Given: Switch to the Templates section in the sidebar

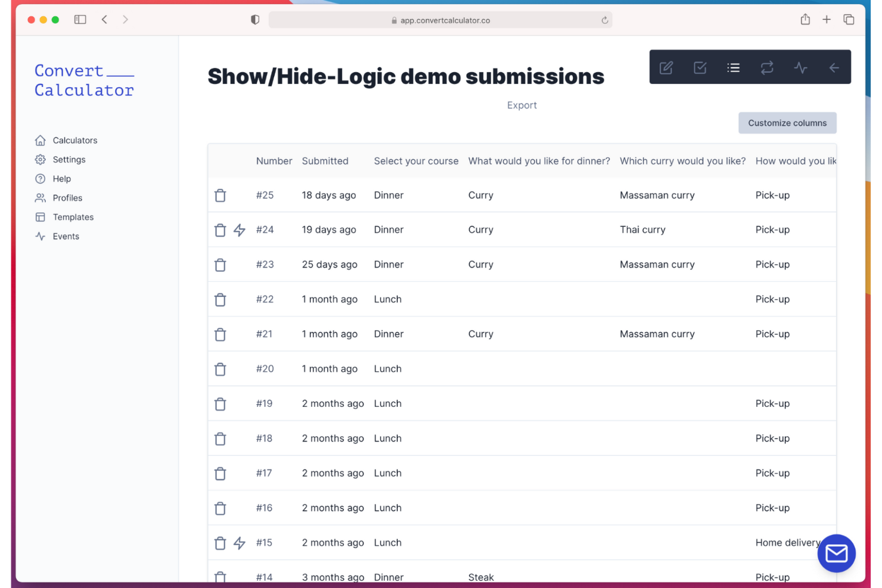Looking at the screenshot, I should point(73,217).
